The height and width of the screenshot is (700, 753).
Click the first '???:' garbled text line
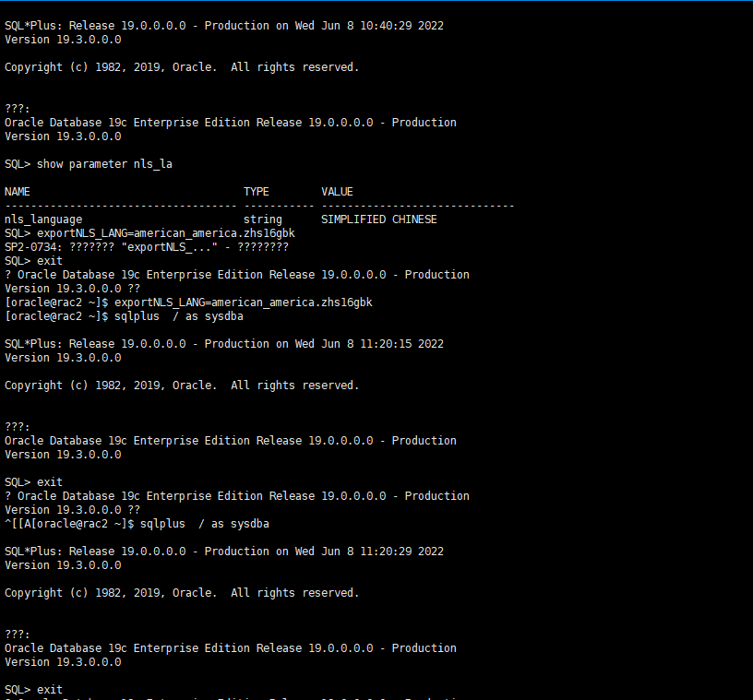tap(18, 109)
